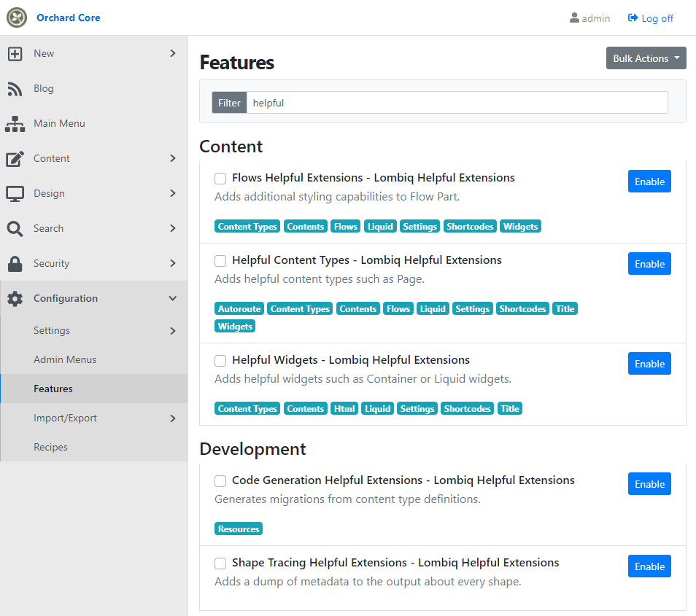Select Shape Tracing Helpful Extensions checkbox
Viewport: 696px width, 616px height.
coord(220,564)
